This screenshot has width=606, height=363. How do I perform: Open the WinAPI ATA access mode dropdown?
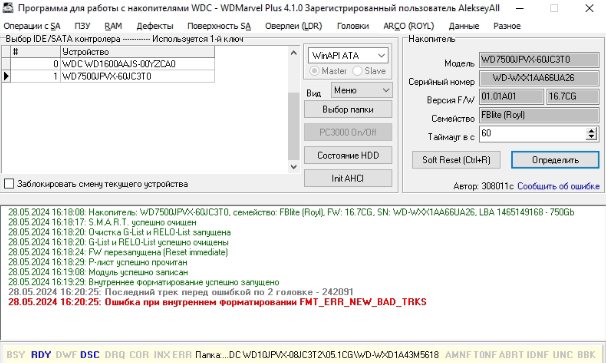[348, 56]
